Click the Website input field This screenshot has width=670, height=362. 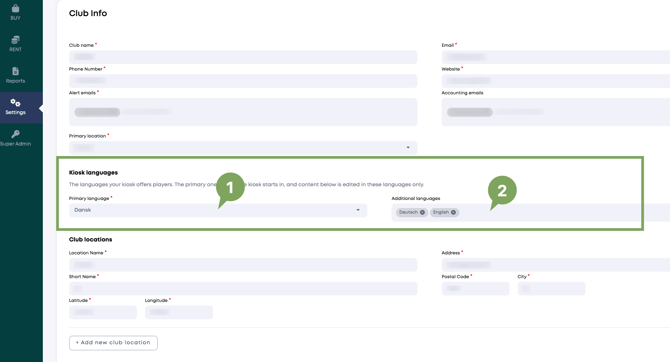pos(555,81)
